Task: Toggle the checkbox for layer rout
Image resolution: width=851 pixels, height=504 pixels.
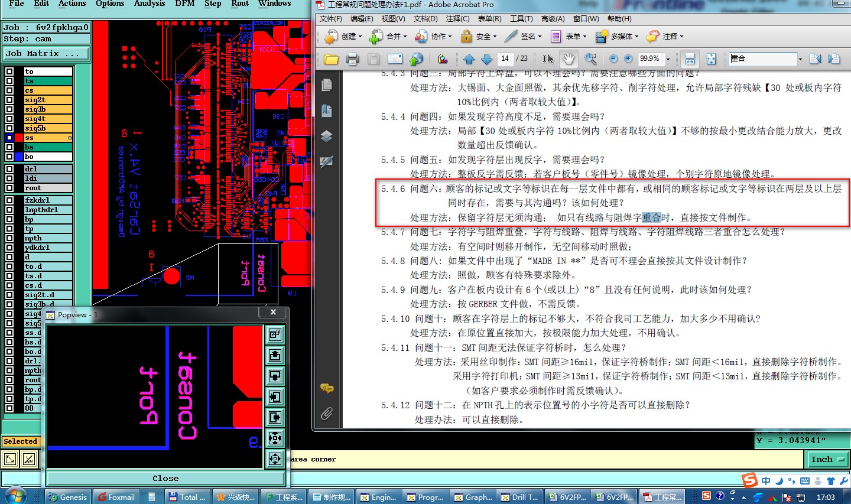Action: click(9, 188)
